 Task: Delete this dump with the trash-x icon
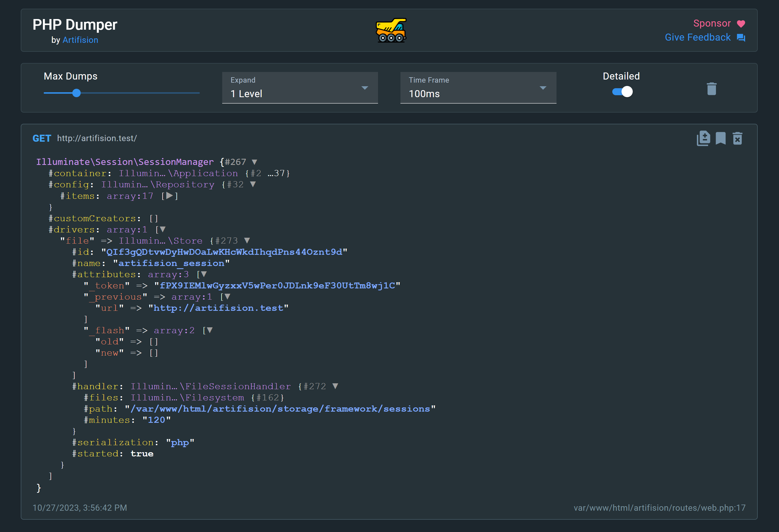pos(738,138)
